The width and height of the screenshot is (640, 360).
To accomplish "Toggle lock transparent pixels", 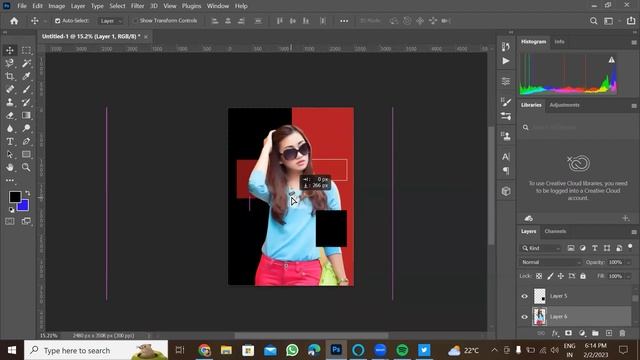I will [539, 276].
